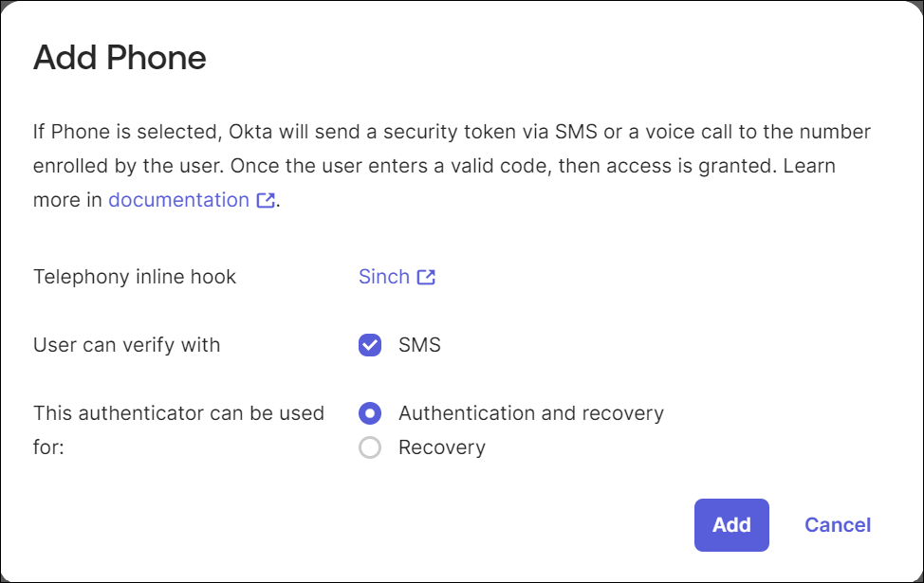
Task: Click the external-link icon next to Sinch
Action: pyautogui.click(x=425, y=276)
